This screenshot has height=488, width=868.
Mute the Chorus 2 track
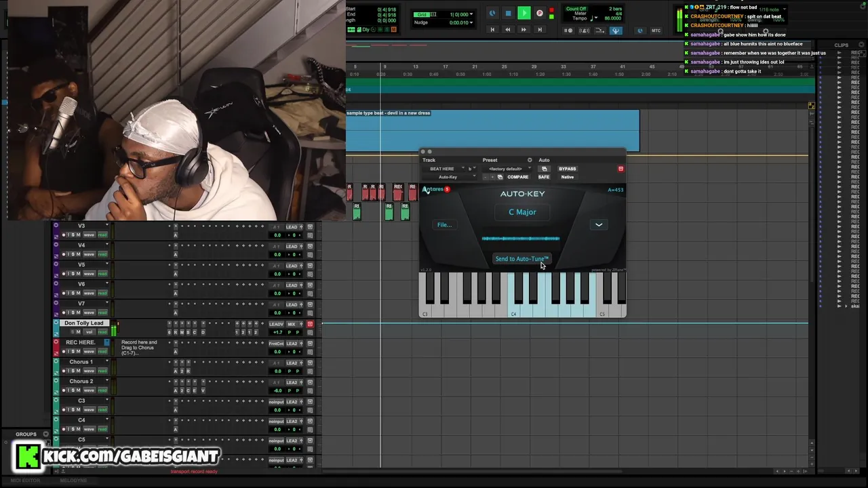click(x=78, y=390)
